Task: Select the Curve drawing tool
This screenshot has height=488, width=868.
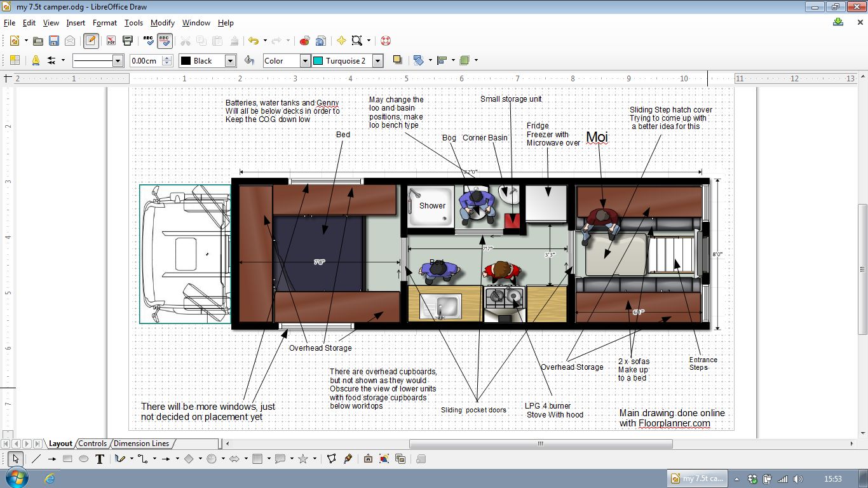Action: pyautogui.click(x=119, y=459)
